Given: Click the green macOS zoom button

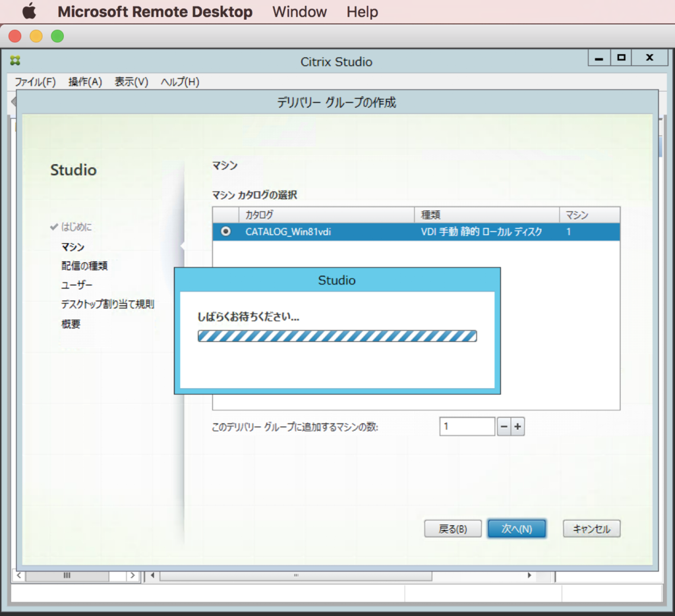Looking at the screenshot, I should 57,36.
